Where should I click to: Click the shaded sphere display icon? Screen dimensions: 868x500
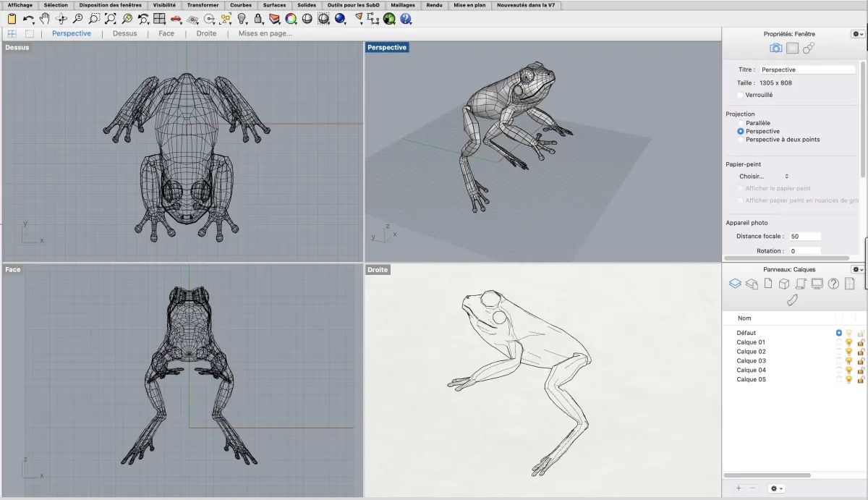(x=307, y=18)
